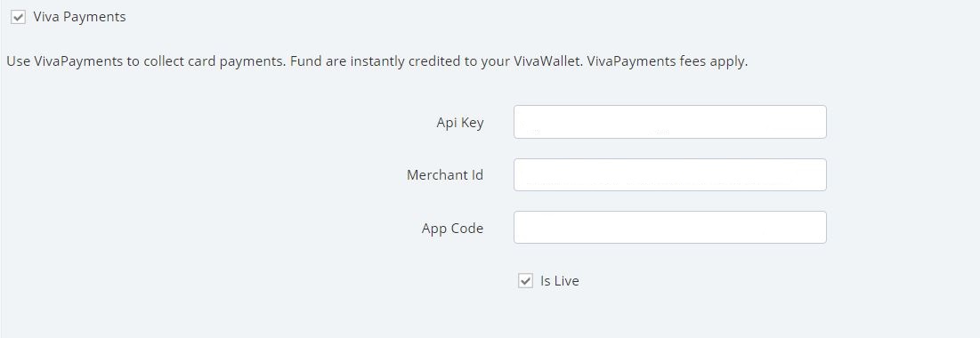
Task: Click the Merchant Id field label
Action: 445,175
